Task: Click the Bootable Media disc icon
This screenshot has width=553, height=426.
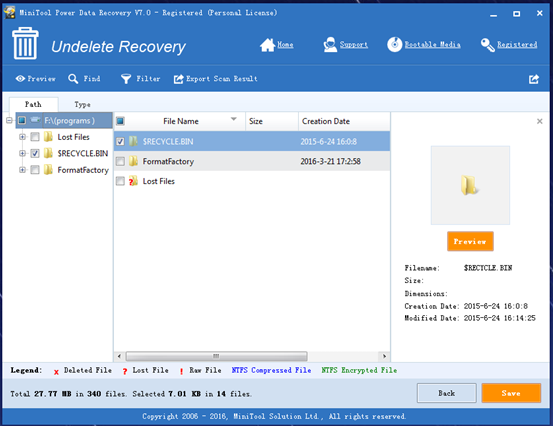Action: [x=394, y=45]
